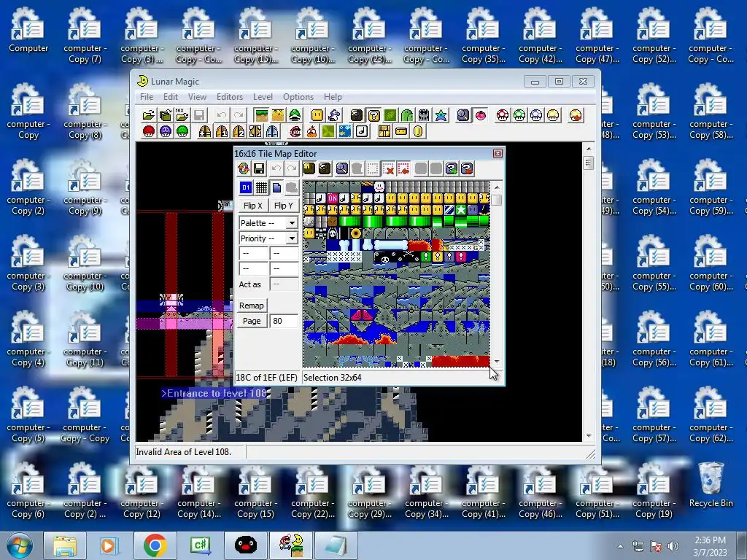The width and height of the screenshot is (747, 560).
Task: Close the 16x16 Tile Map Editor window
Action: [498, 153]
